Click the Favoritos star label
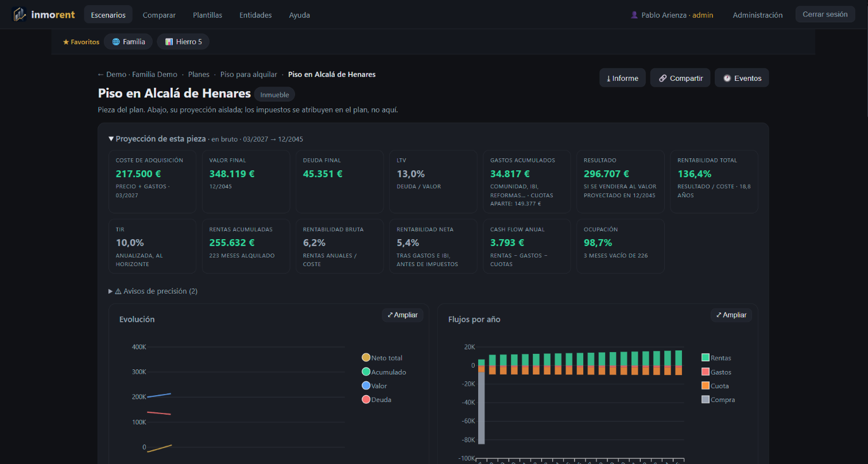Screen dimensions: 868x464 [81, 42]
